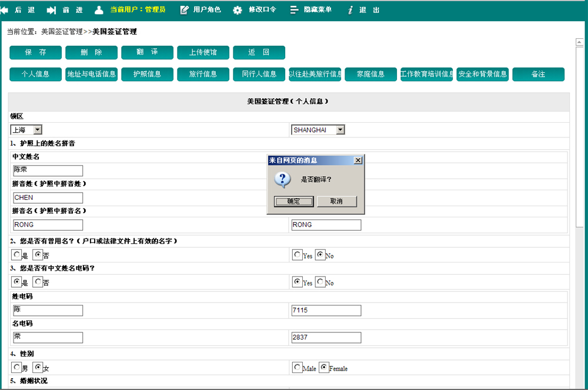
Task: Click the back arrow icon (后退)
Action: (x=5, y=10)
